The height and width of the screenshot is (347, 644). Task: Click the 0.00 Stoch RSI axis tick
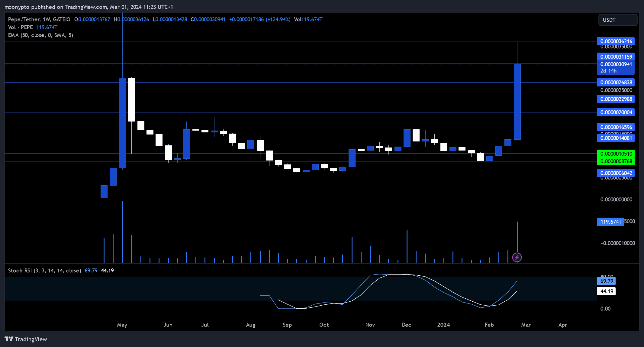pos(605,309)
